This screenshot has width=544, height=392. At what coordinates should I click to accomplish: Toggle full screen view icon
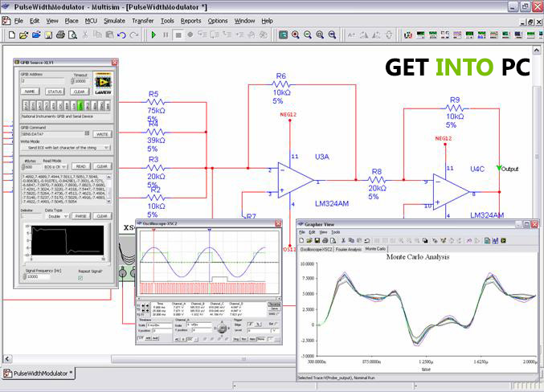click(283, 35)
